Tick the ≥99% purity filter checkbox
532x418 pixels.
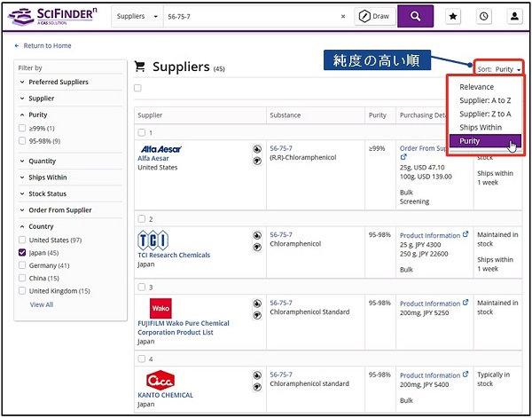tap(22, 128)
